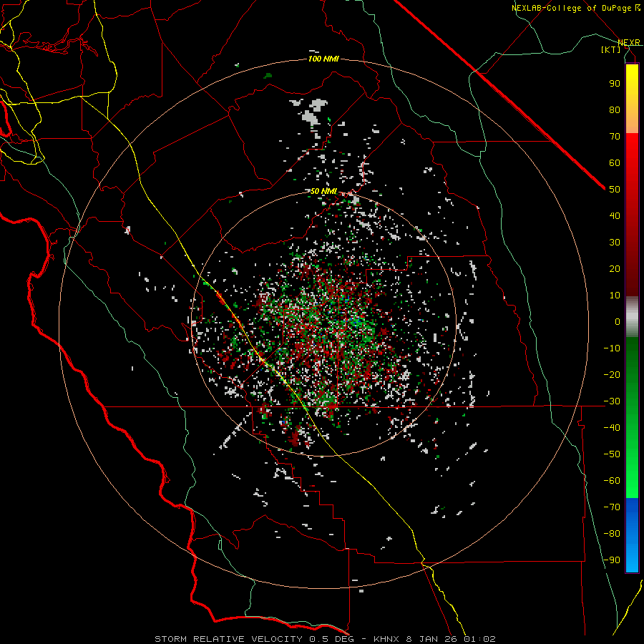Click the red 50 knot color band

[x=632, y=189]
